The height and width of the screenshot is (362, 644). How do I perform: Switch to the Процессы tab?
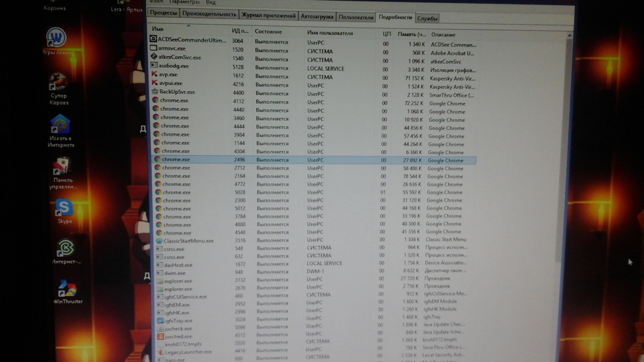tap(163, 13)
